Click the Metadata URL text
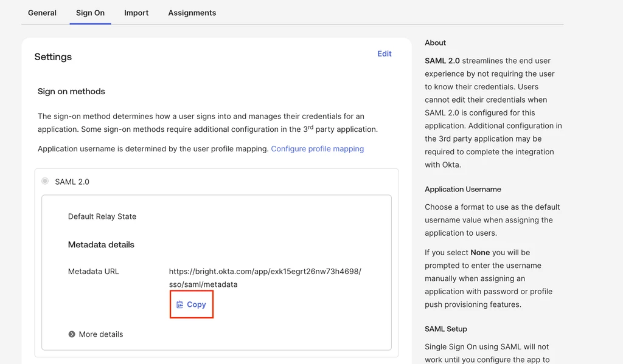The height and width of the screenshot is (364, 623). (x=265, y=278)
